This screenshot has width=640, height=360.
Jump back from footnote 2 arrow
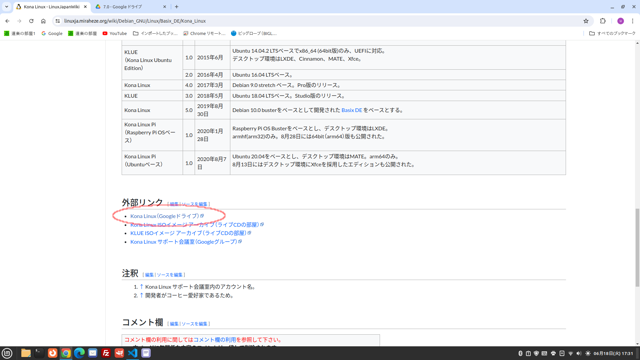tap(141, 295)
